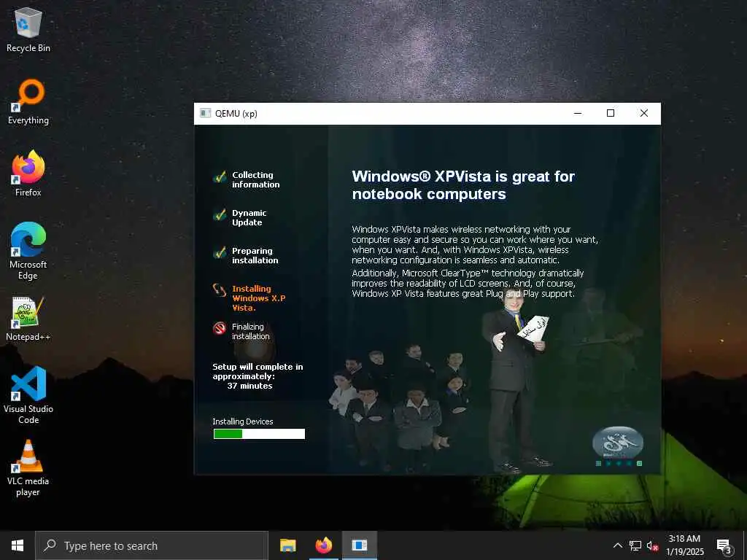Click the QEMU (xp) window title text
This screenshot has height=560, width=747.
coord(236,113)
